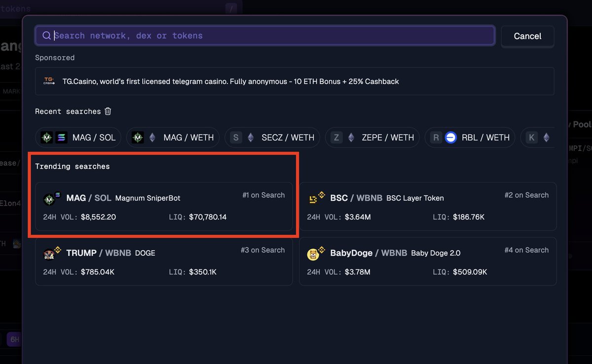This screenshot has width=592, height=364.
Task: Open the BSC / WBNB BSC Layer Token card
Action: pyautogui.click(x=428, y=206)
